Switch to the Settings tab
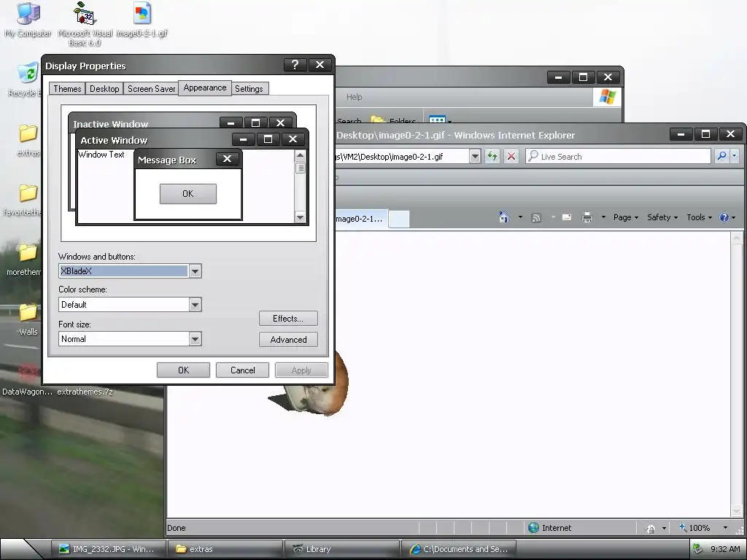This screenshot has height=560, width=747. (249, 88)
